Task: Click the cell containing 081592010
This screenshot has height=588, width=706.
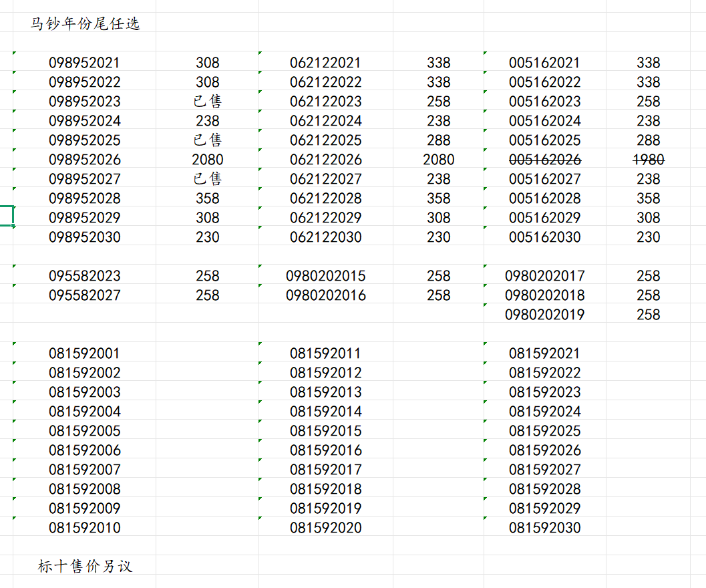Action: coord(85,528)
